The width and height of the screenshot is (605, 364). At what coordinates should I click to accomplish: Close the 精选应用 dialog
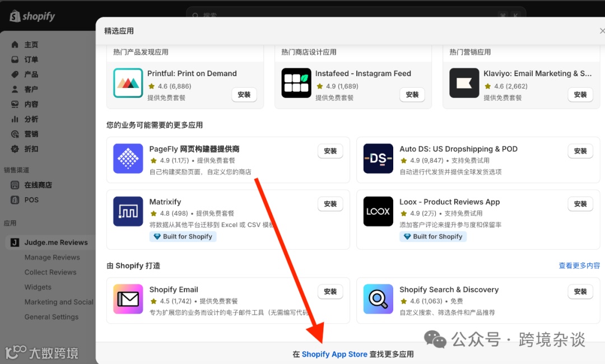point(602,31)
